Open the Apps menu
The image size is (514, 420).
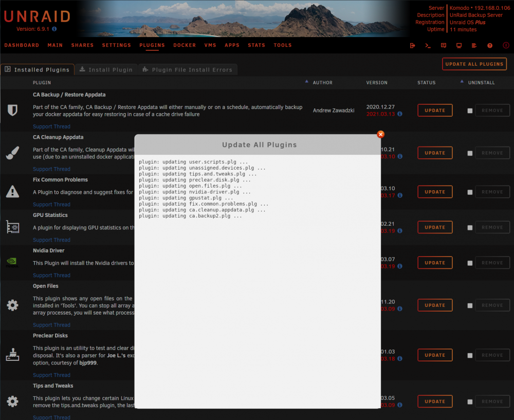(232, 45)
